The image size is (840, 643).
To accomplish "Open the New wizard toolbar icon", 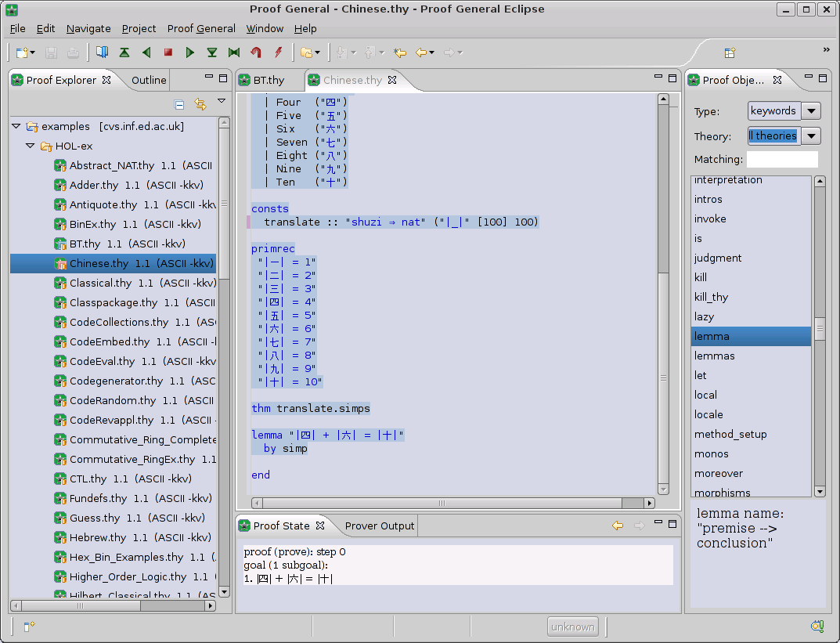I will tap(22, 52).
